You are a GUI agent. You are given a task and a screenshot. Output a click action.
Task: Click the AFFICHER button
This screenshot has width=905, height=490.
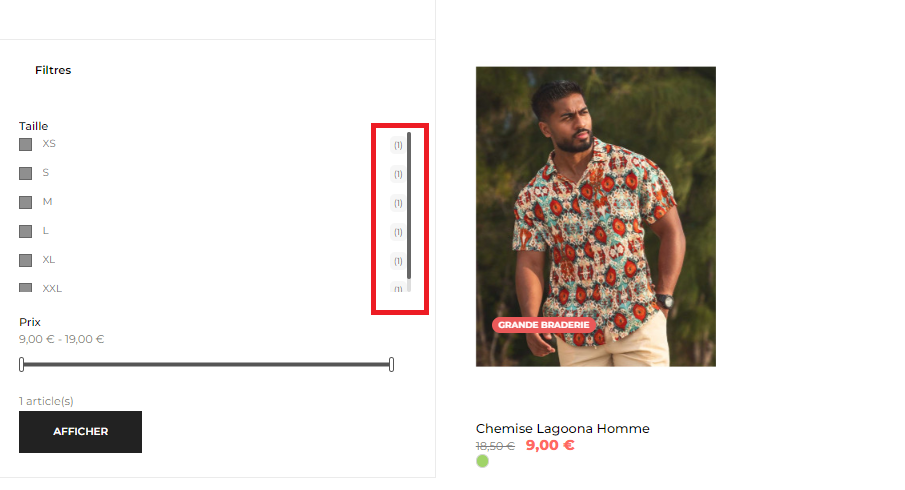click(80, 432)
